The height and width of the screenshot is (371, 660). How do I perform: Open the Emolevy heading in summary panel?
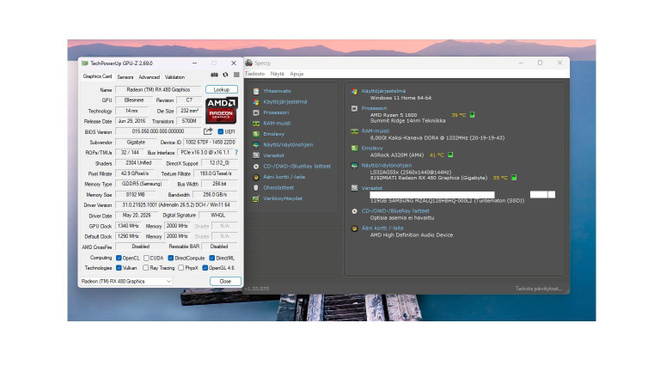(x=372, y=148)
